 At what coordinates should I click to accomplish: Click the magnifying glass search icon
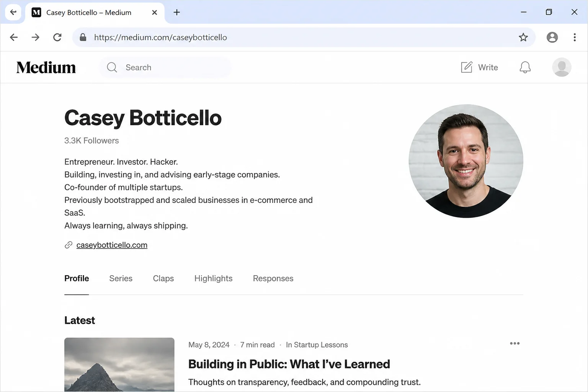tap(112, 67)
